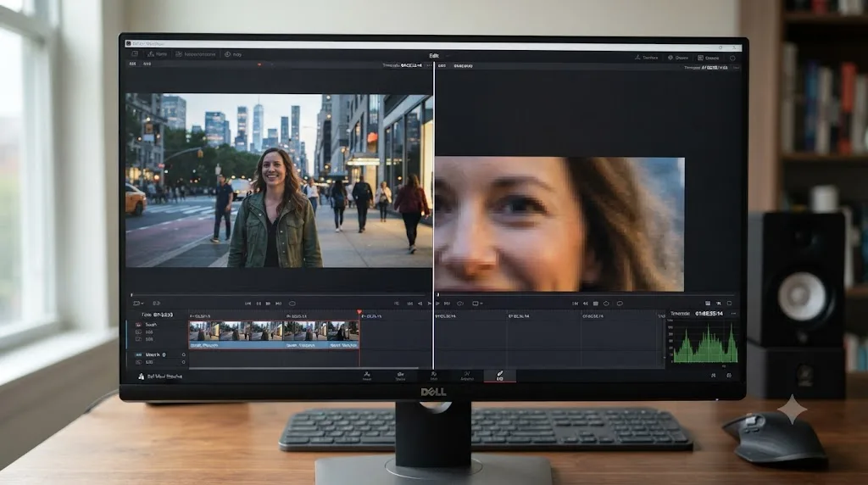Image resolution: width=868 pixels, height=485 pixels.
Task: Step forward a frame in left viewer
Action: click(269, 304)
